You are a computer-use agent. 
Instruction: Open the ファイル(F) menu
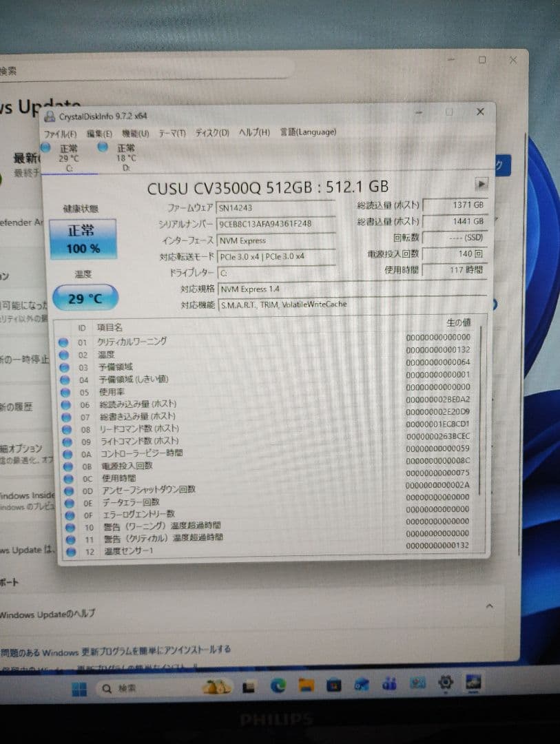pos(59,132)
